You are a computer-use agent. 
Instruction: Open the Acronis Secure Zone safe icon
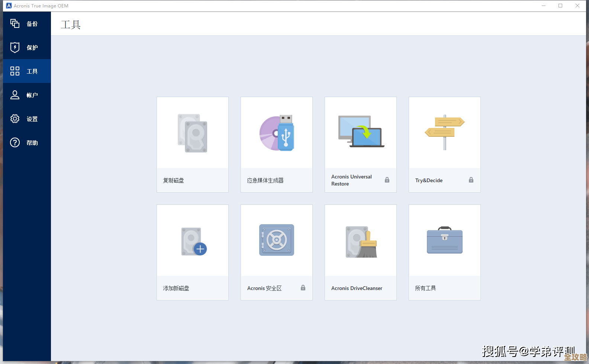pos(276,240)
